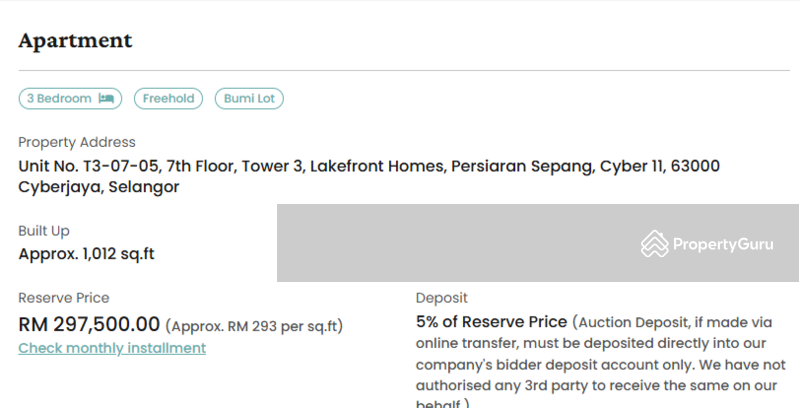Click 5% of Reserve Price text
Viewport: 800px width, 408px height.
click(x=491, y=322)
